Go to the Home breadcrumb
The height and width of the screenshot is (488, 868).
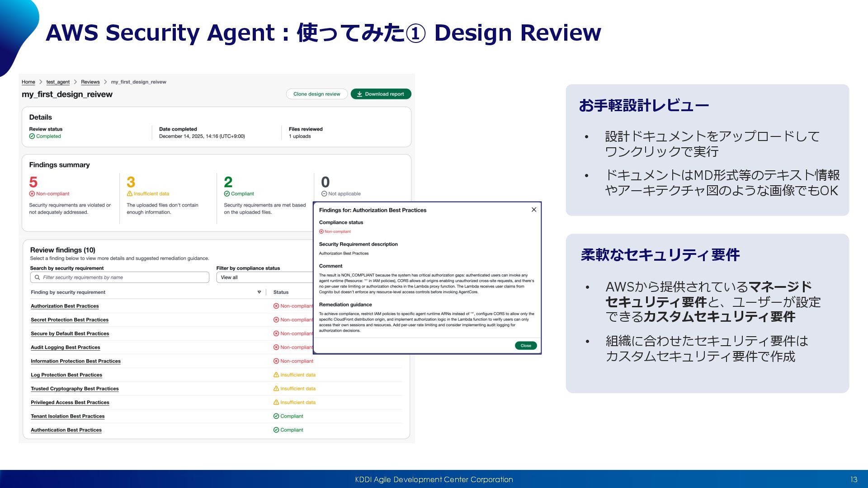[x=28, y=82]
